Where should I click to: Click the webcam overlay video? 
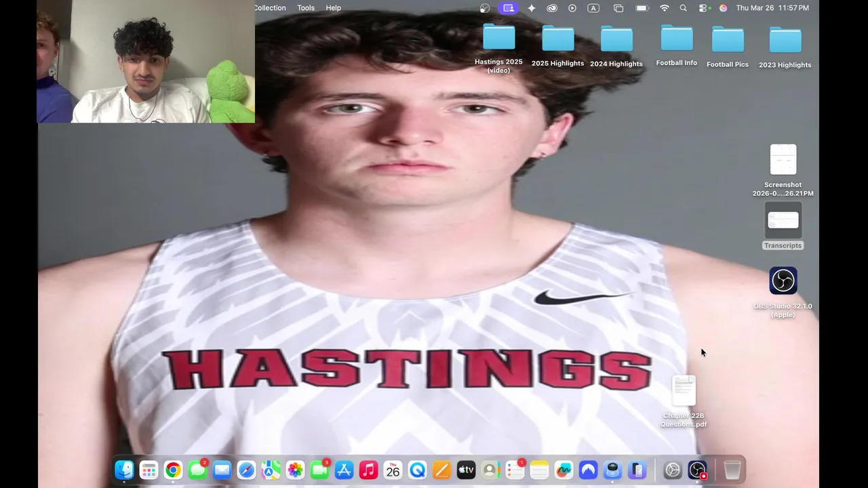point(146,62)
